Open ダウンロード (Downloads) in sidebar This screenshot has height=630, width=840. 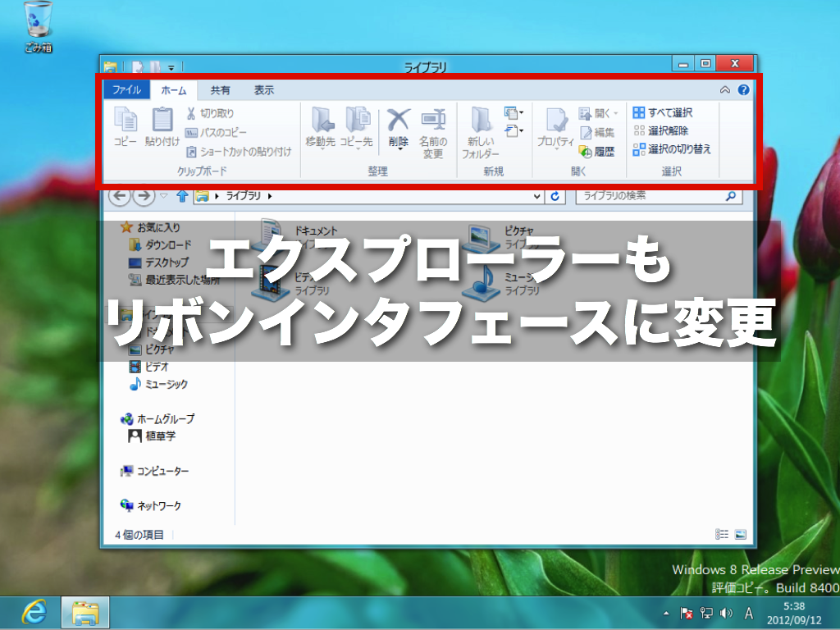coord(160,244)
